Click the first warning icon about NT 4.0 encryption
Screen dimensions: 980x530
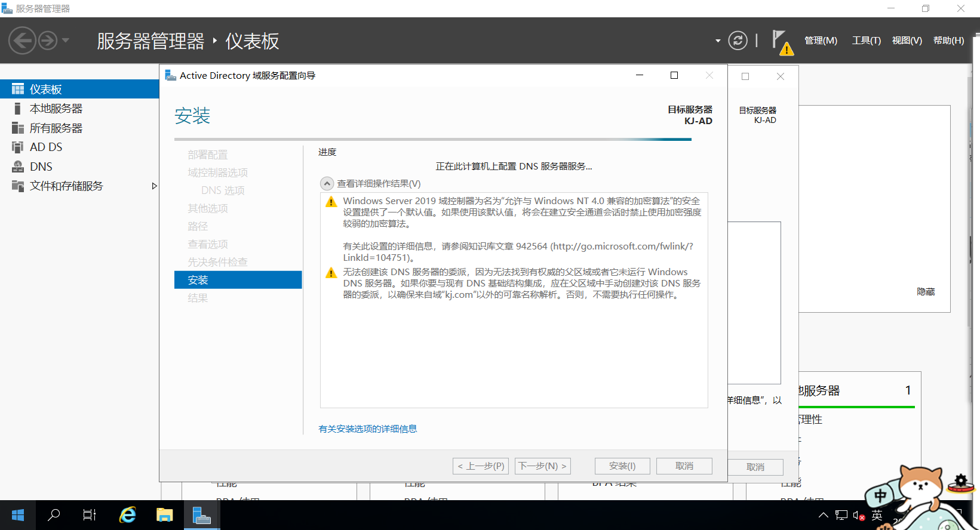331,202
